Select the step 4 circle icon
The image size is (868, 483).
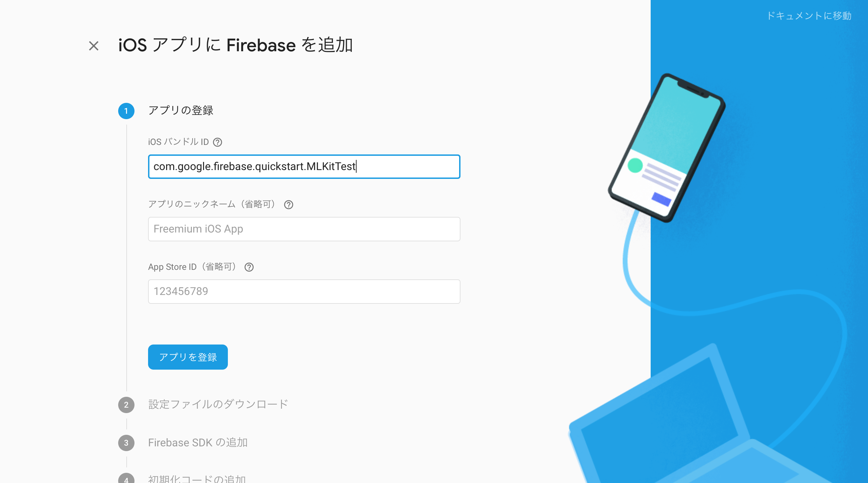pyautogui.click(x=126, y=478)
